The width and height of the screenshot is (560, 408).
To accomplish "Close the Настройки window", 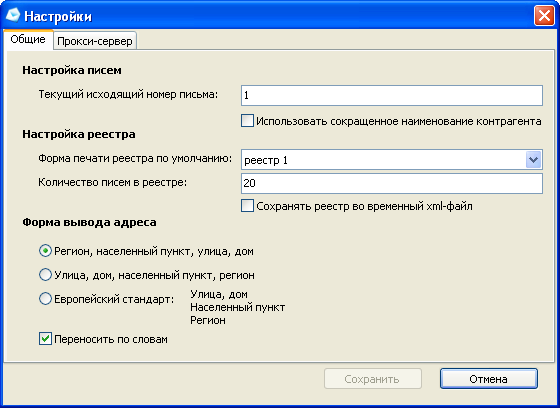I will click(x=544, y=16).
